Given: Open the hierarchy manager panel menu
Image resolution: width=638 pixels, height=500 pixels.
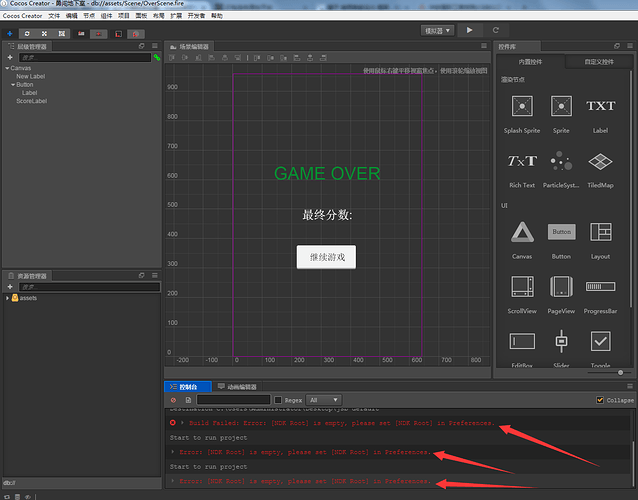Looking at the screenshot, I should tap(155, 46).
